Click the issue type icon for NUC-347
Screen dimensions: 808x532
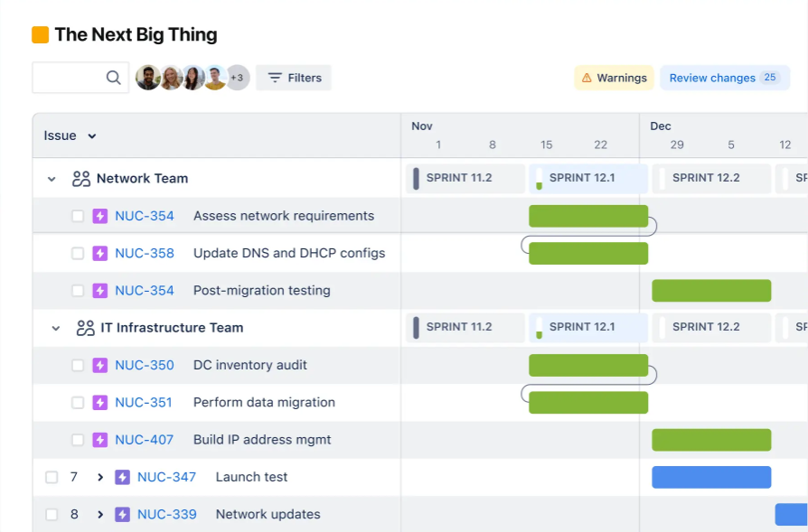pos(122,477)
